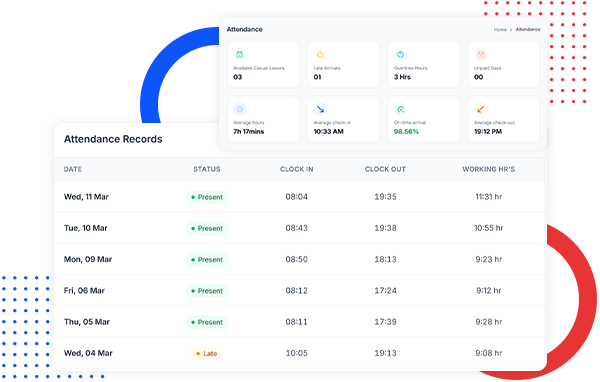This screenshot has width=600, height=382.
Task: Sort by the CLOCK OUT column header
Action: (x=385, y=169)
